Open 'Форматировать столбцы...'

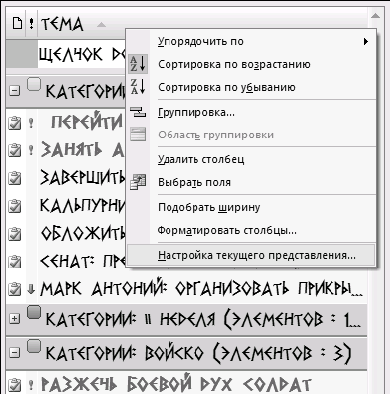[x=251, y=230]
